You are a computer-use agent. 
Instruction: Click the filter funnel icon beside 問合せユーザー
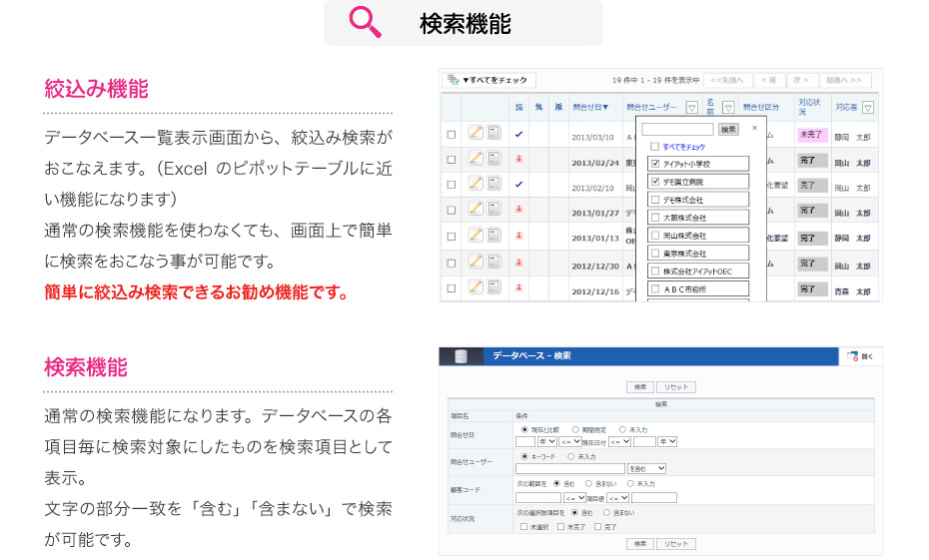click(x=691, y=108)
